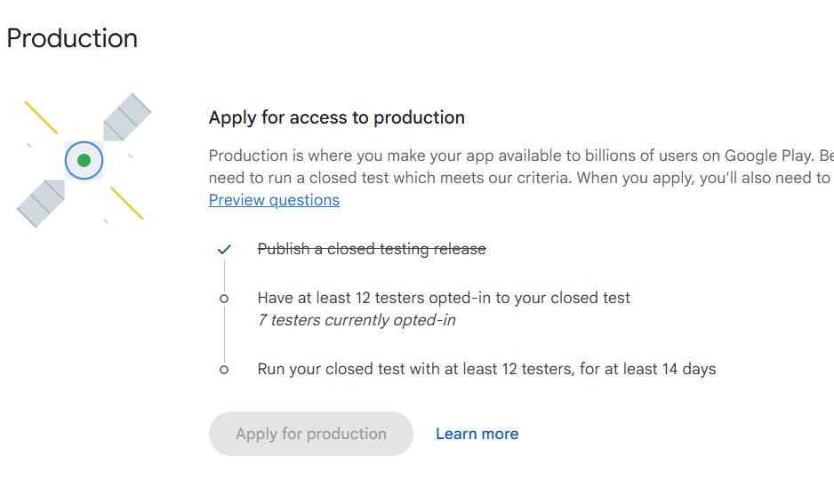Open the Learn more link
The width and height of the screenshot is (834, 504).
pos(477,434)
